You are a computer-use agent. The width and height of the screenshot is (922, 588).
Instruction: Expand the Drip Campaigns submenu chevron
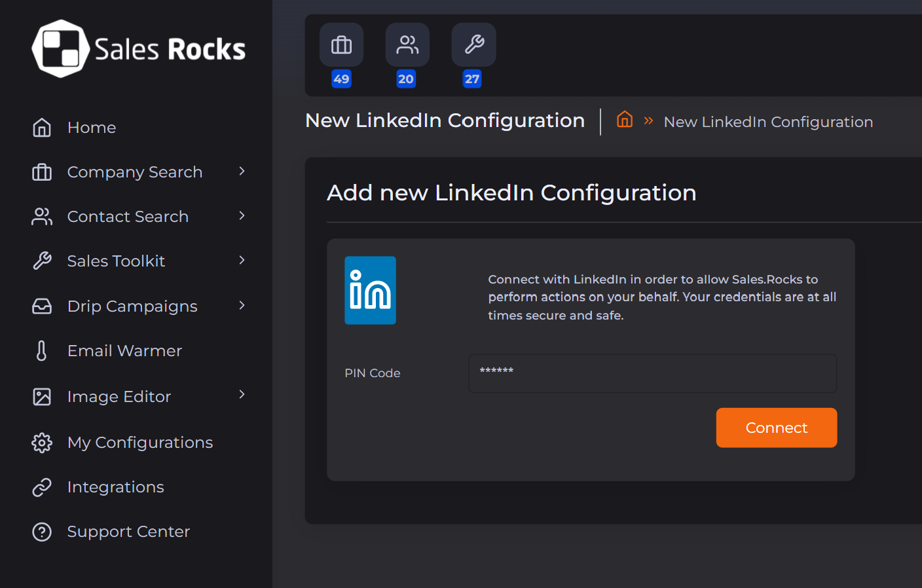pyautogui.click(x=242, y=305)
